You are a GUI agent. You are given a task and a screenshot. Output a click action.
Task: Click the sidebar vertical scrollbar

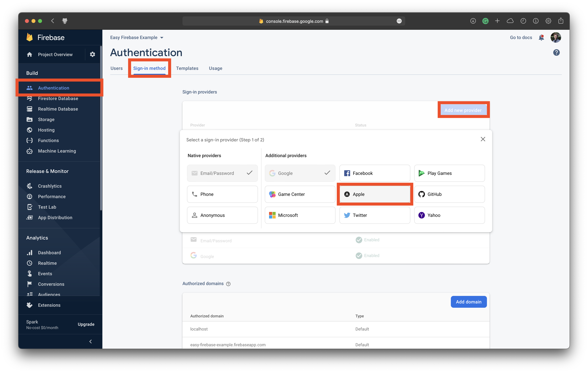(x=101, y=127)
